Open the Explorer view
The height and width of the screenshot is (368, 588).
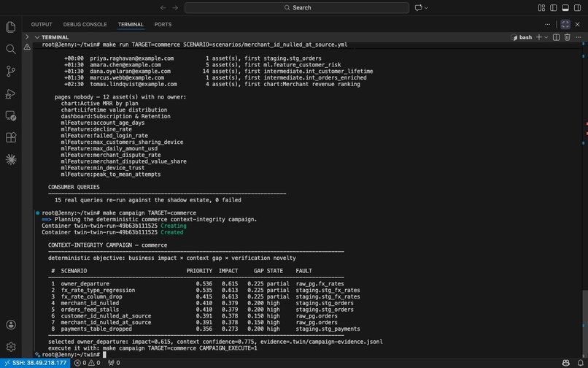[x=10, y=27]
